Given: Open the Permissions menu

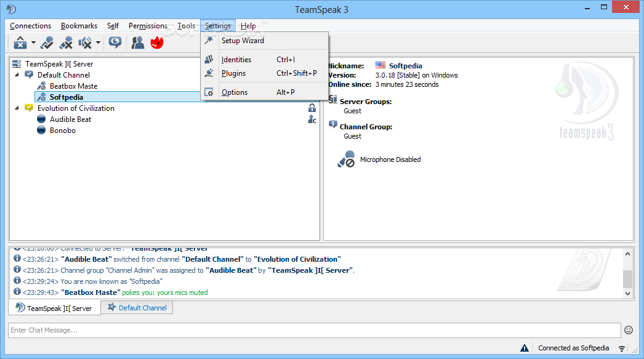Looking at the screenshot, I should click(148, 26).
